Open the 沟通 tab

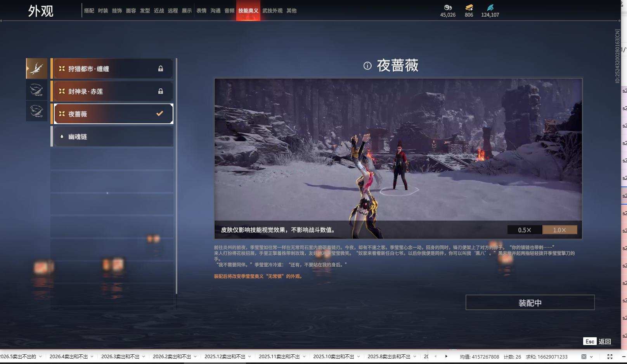tap(215, 11)
